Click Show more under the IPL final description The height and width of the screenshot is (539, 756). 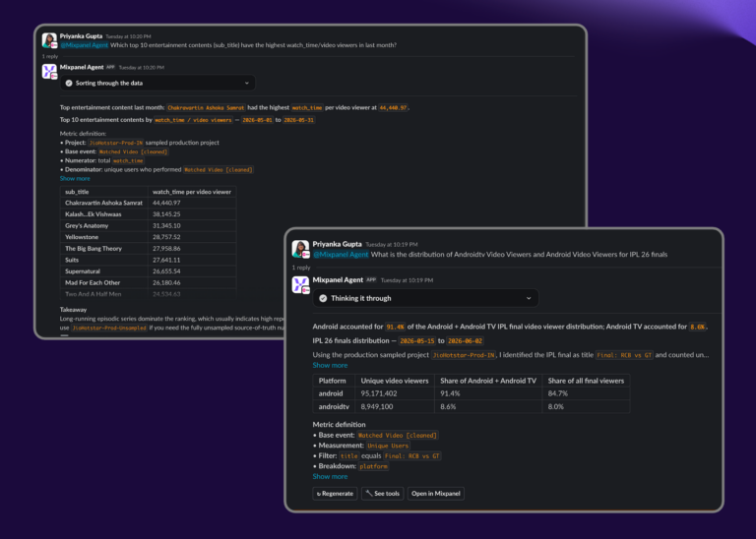coord(330,365)
